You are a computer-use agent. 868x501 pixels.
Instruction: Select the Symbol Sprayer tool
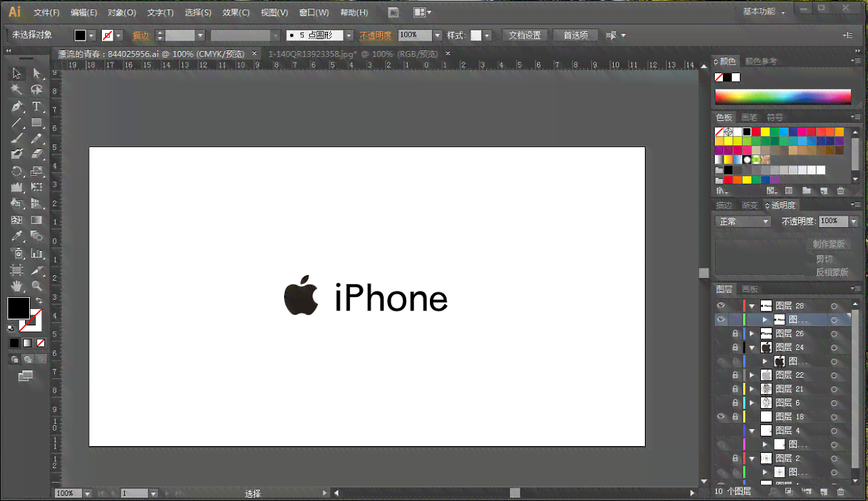pos(17,252)
